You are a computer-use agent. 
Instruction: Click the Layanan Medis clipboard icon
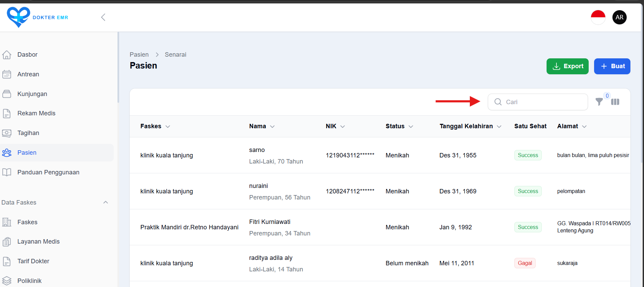tap(7, 242)
